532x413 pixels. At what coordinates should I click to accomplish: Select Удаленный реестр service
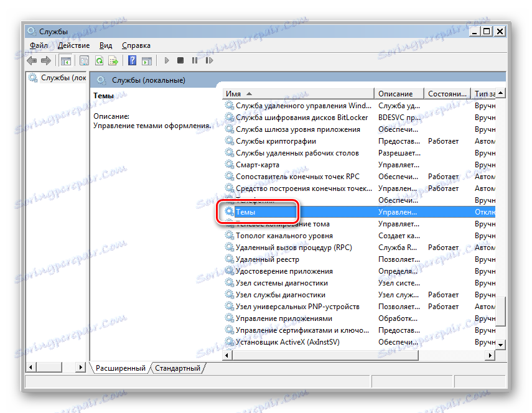tap(359, 259)
